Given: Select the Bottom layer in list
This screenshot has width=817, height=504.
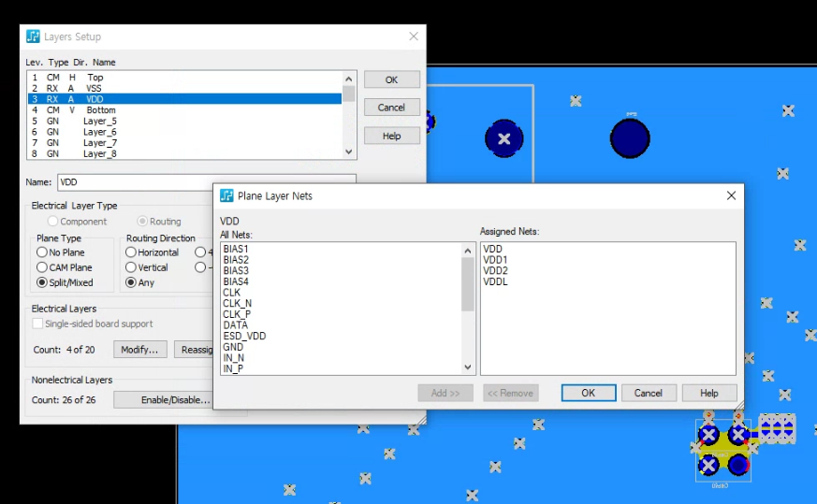Looking at the screenshot, I should coord(101,110).
